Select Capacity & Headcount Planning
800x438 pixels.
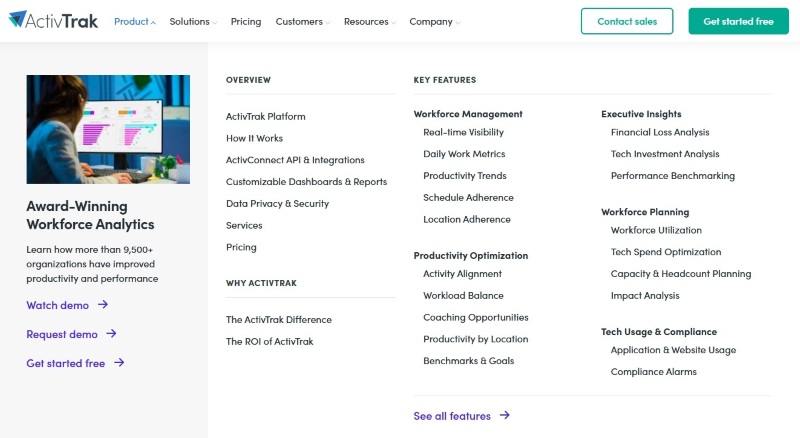point(681,274)
